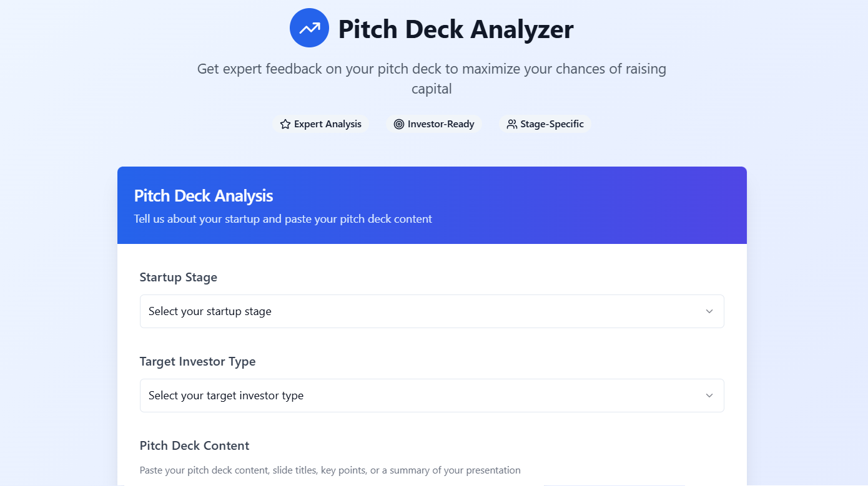Click the people icon beside Stage-Specific
The width and height of the screenshot is (868, 486).
click(511, 124)
